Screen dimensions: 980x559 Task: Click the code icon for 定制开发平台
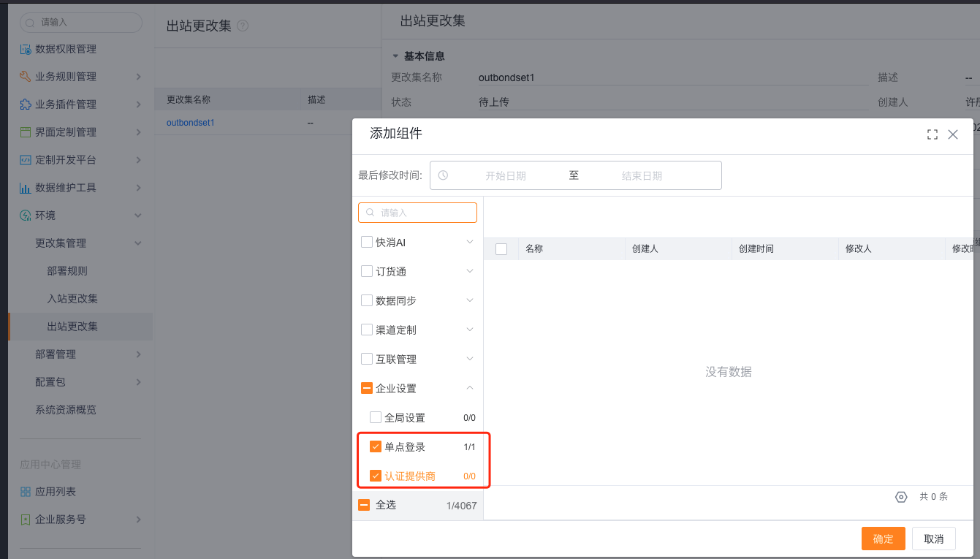pos(26,159)
